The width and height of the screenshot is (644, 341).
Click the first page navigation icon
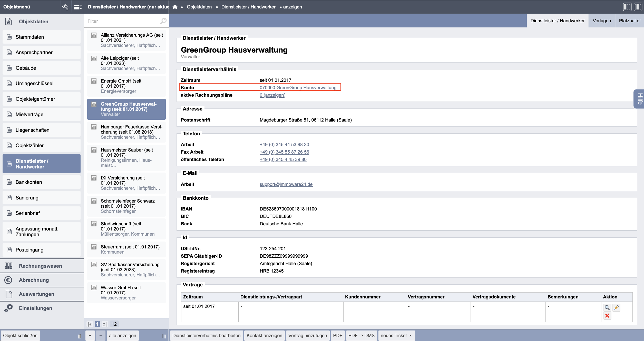(90, 324)
